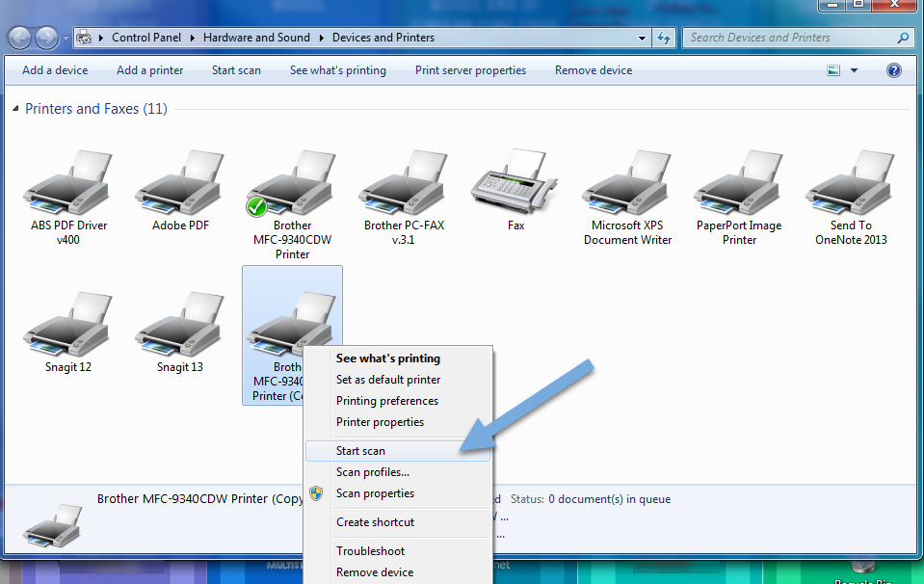Select the Adobe PDF printer icon
This screenshot has width=924, height=584.
click(180, 183)
